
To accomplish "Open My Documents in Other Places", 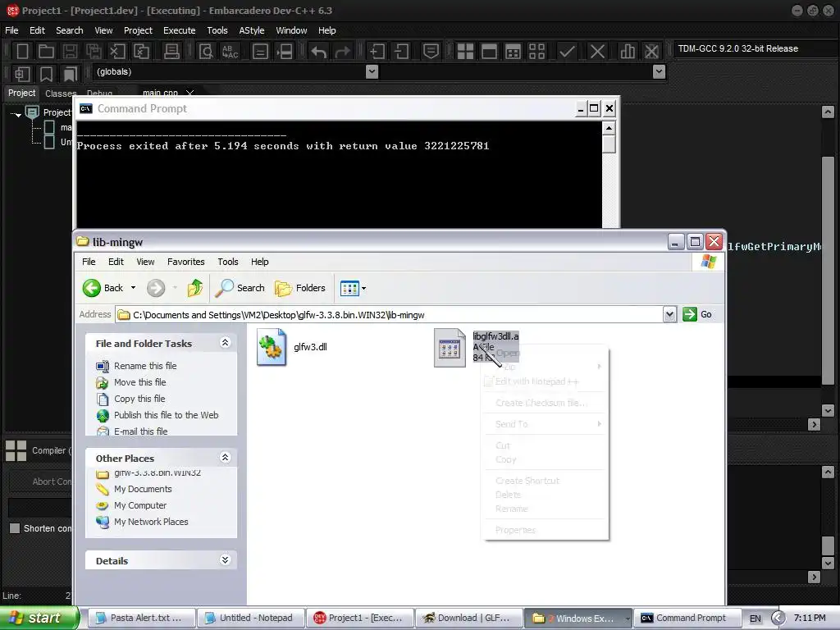I will coord(143,489).
